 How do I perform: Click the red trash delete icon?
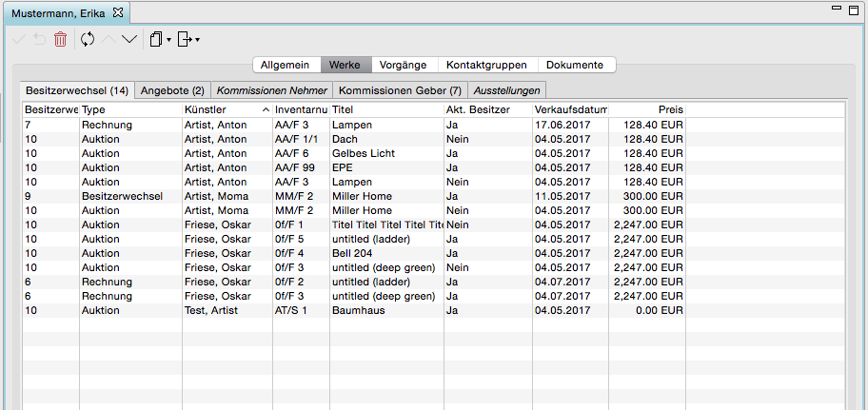(x=60, y=39)
